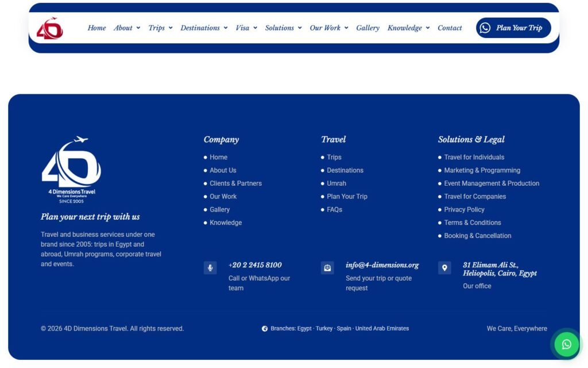Open Clients & Partners footer link

(x=236, y=183)
